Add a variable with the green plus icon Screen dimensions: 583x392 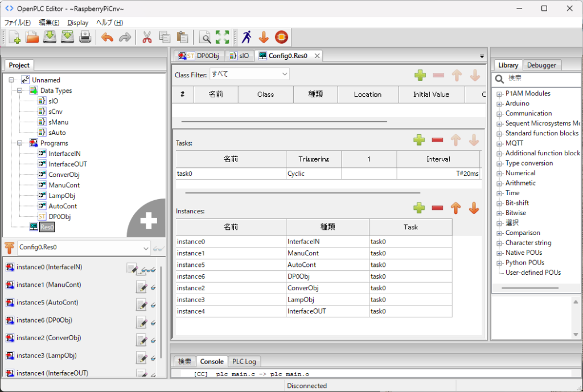(x=420, y=75)
